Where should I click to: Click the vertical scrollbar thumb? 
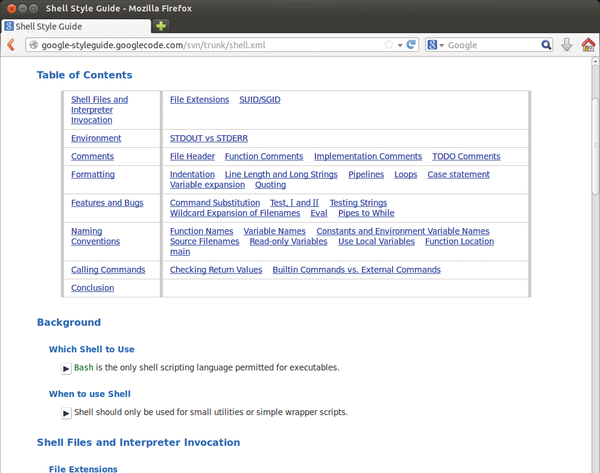click(595, 146)
